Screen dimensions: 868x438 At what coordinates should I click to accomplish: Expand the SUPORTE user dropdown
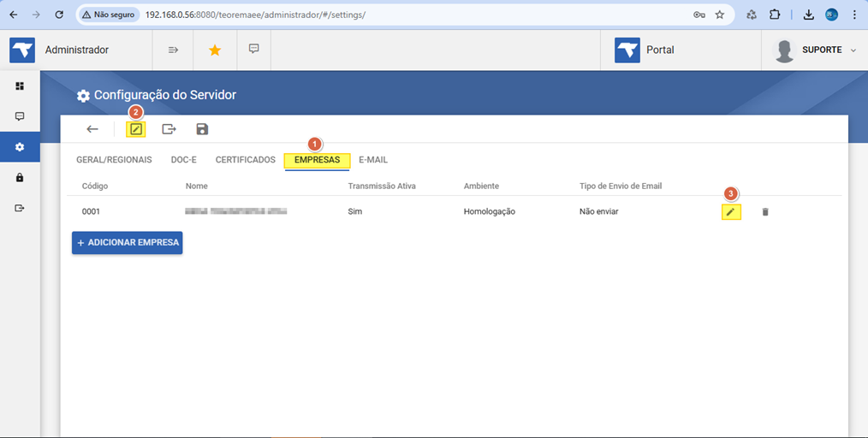click(853, 50)
